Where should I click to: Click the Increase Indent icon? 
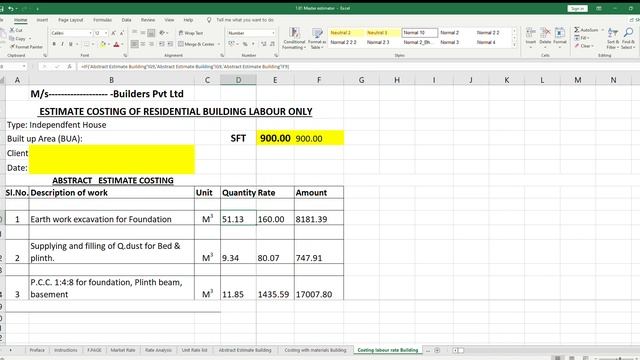(170, 44)
